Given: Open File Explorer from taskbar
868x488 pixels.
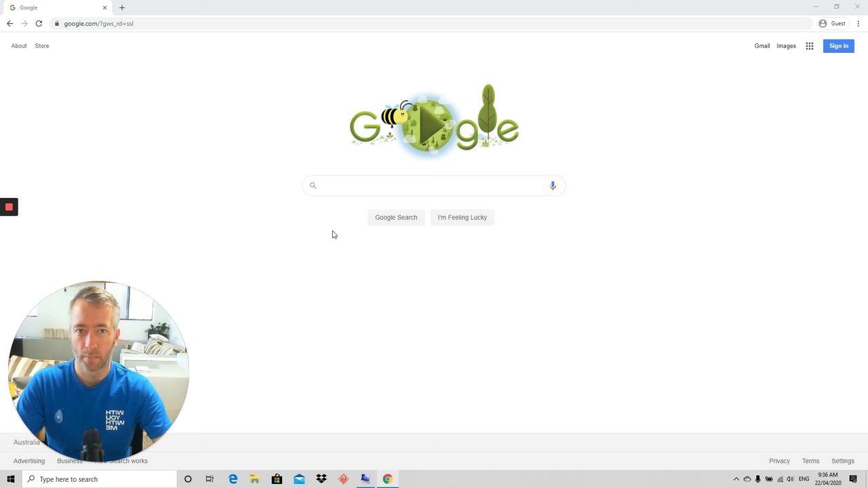Looking at the screenshot, I should pyautogui.click(x=255, y=479).
